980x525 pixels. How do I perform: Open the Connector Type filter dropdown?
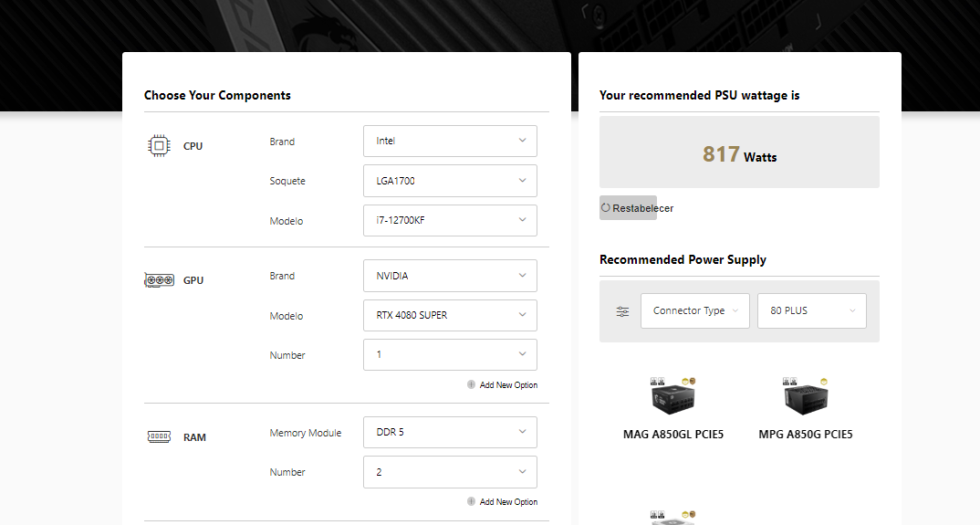695,310
